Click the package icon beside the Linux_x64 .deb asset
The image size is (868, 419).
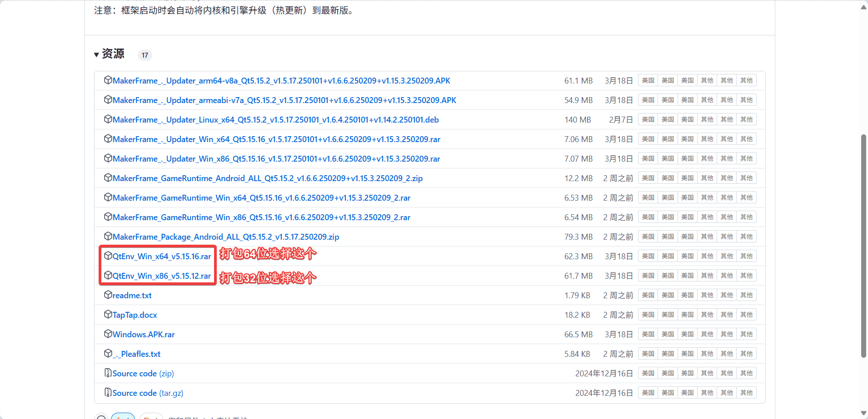click(x=107, y=119)
